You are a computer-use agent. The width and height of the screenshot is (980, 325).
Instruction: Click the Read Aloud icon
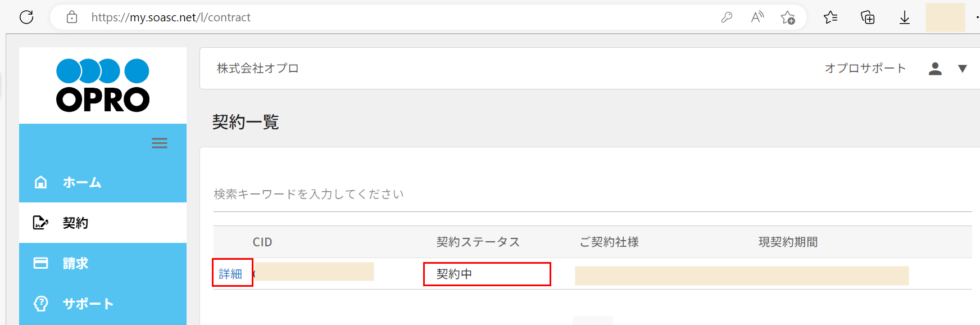point(757,17)
